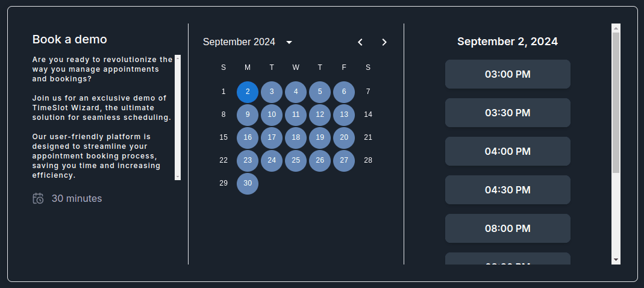
Task: Go to previous month arrow
Action: tap(360, 42)
